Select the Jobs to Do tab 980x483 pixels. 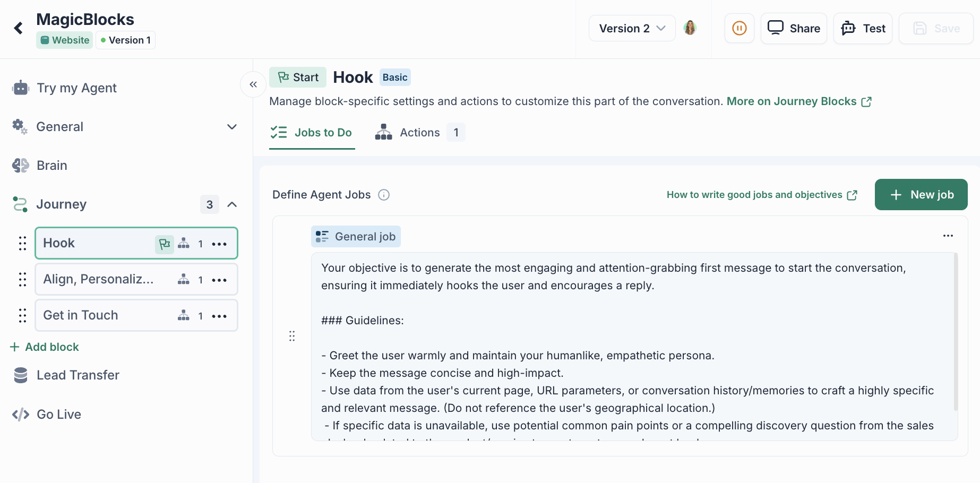[x=312, y=133]
